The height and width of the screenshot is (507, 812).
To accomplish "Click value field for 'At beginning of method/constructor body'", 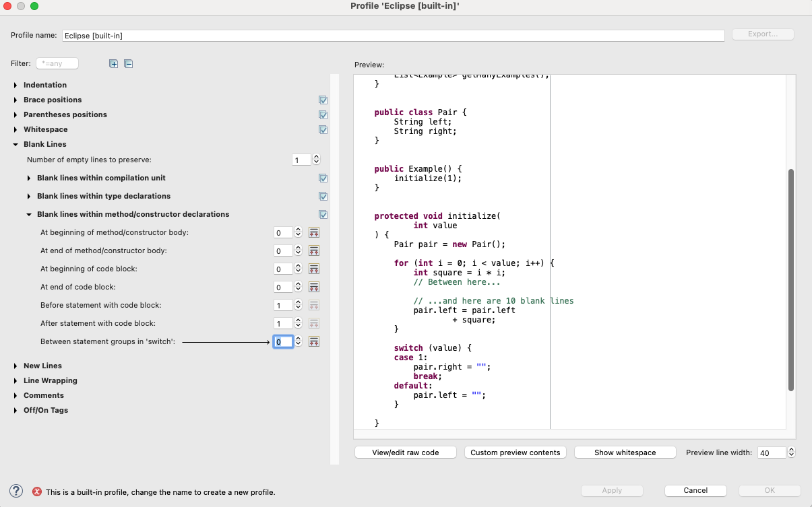I will click(284, 232).
